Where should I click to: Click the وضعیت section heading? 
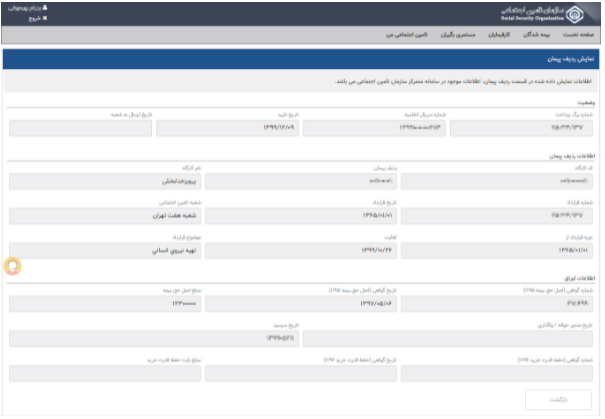coord(586,103)
